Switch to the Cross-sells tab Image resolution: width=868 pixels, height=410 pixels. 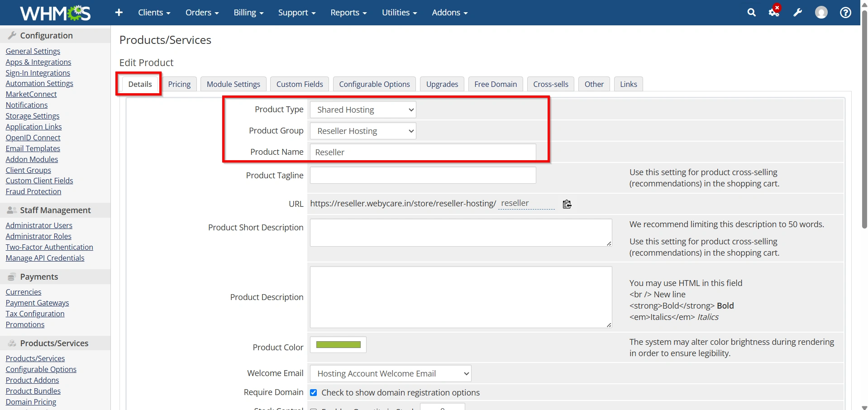pyautogui.click(x=551, y=84)
